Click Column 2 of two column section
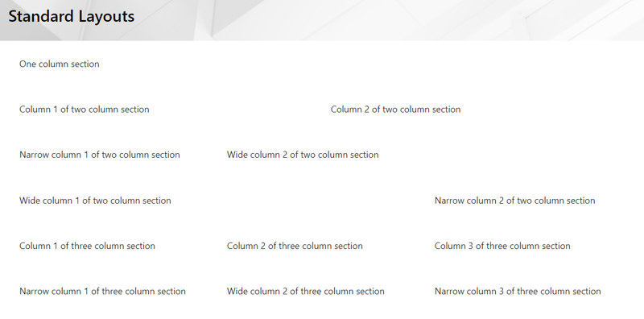Image resolution: width=644 pixels, height=319 pixels. [x=395, y=110]
